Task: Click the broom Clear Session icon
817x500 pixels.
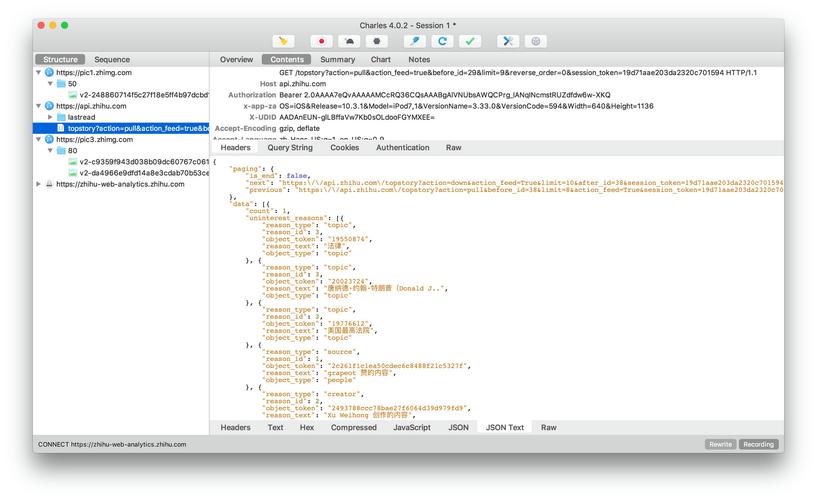Action: coord(284,41)
